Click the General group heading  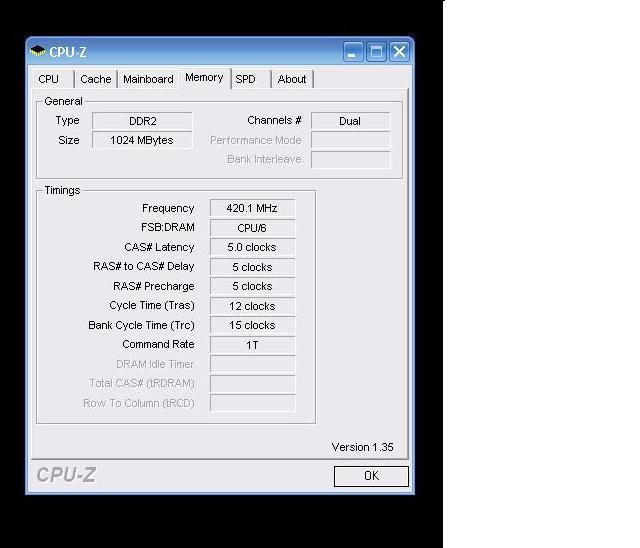click(63, 101)
